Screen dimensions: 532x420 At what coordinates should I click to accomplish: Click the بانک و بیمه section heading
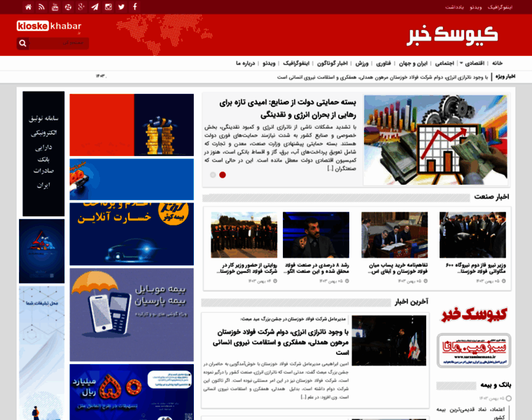coord(496,385)
